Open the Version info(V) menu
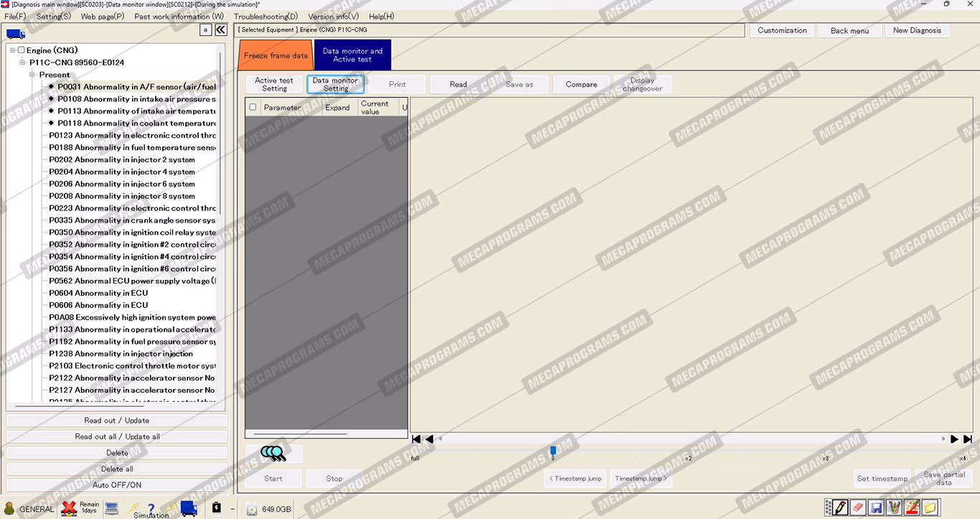 point(334,17)
